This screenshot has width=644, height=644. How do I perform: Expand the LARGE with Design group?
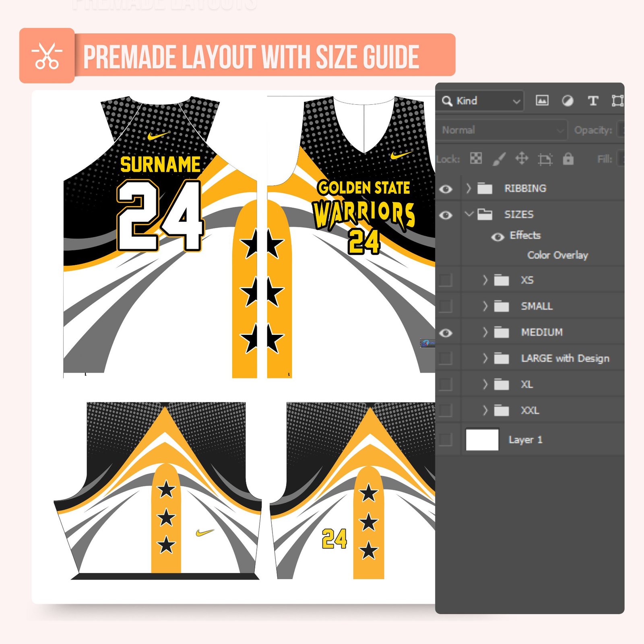tap(485, 358)
